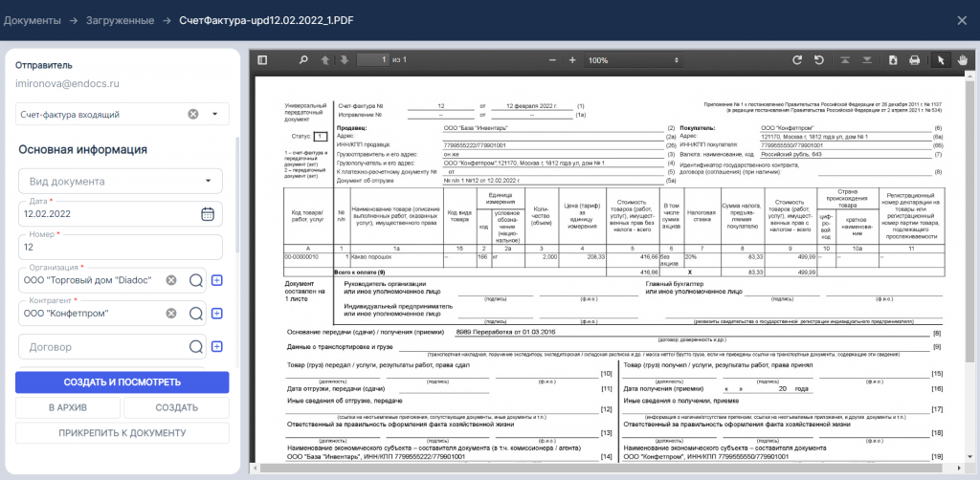980x480 pixels.
Task: Click the PDF page number field
Action: tap(373, 60)
